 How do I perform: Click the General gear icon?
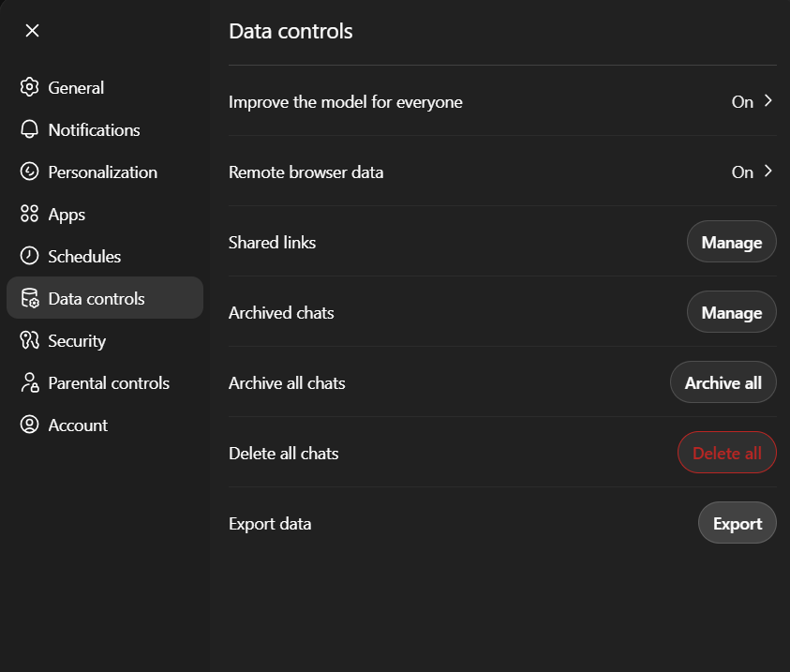click(x=30, y=88)
